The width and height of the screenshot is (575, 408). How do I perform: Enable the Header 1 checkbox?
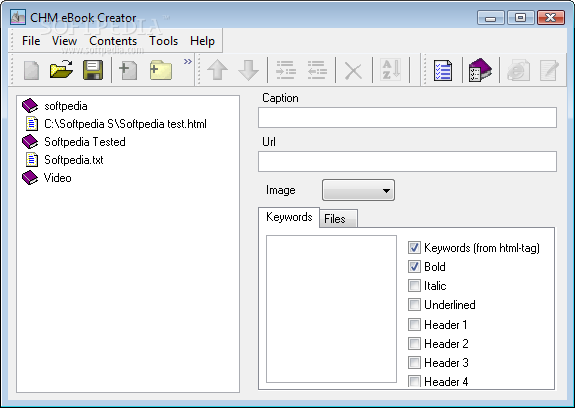coord(414,324)
